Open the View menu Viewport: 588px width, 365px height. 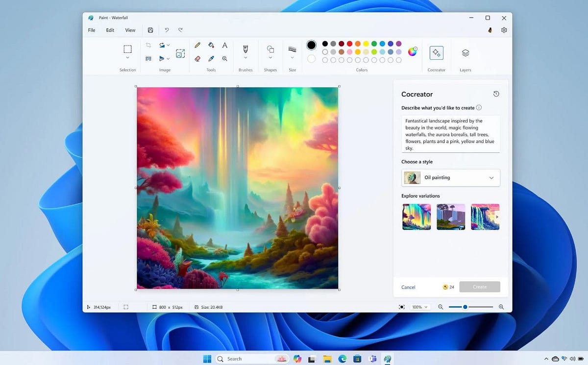(x=130, y=30)
